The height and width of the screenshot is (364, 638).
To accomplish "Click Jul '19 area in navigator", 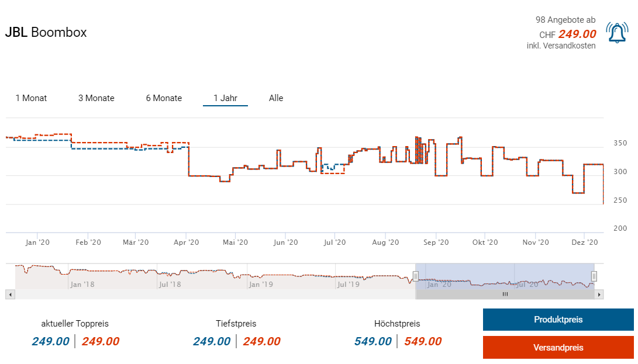I will pos(348,285).
